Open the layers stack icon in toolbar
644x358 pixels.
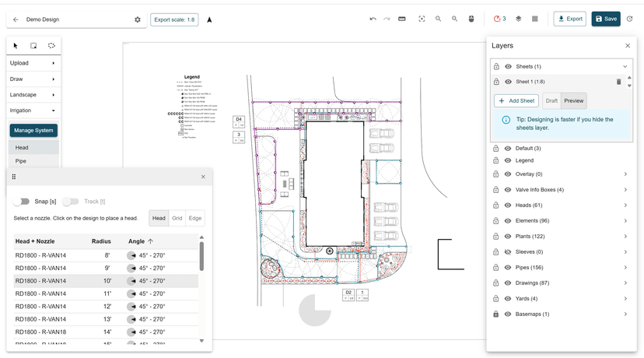click(519, 19)
